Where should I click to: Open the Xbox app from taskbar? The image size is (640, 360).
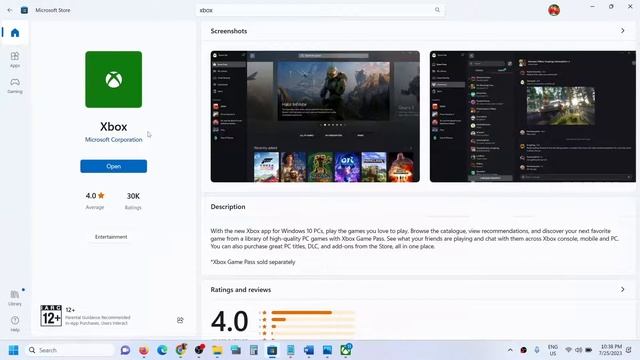coord(346,350)
